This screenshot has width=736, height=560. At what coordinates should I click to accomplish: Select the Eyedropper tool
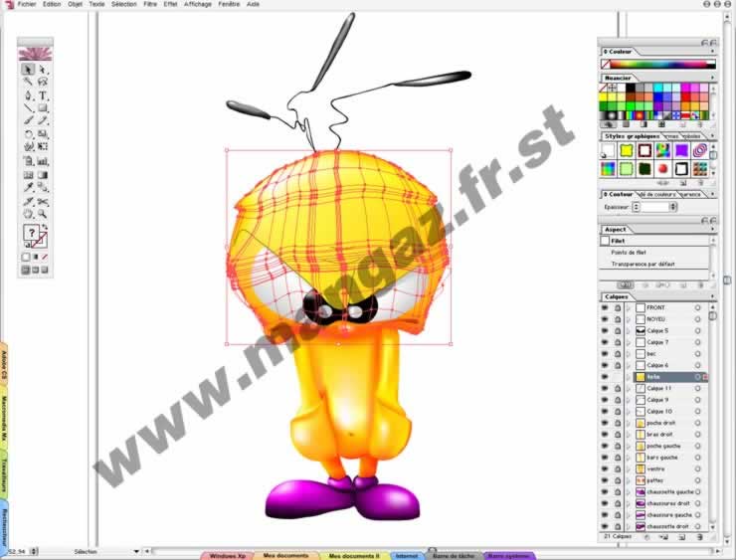(28, 188)
